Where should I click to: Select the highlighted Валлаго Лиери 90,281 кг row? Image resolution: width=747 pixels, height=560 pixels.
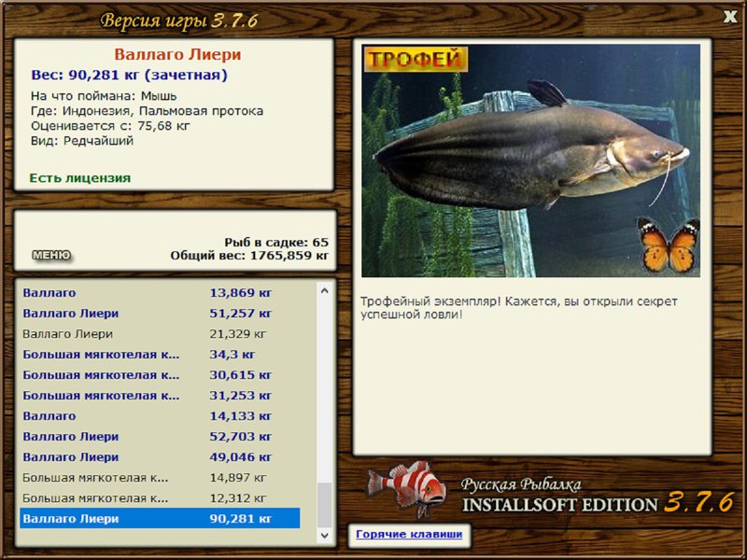point(160,518)
